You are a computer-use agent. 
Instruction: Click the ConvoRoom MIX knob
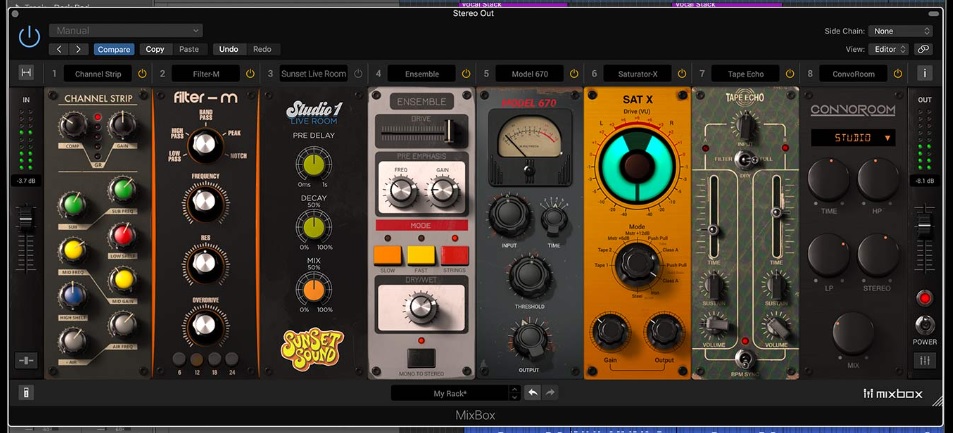[853, 333]
